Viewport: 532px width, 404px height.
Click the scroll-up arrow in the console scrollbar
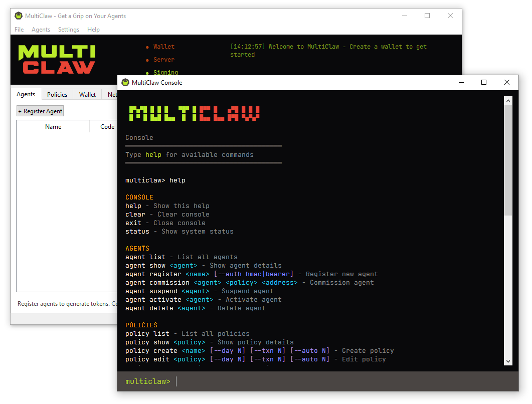tap(508, 100)
